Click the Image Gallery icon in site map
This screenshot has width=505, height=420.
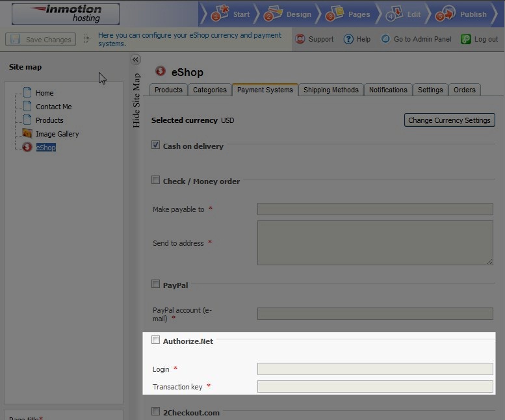pos(27,133)
